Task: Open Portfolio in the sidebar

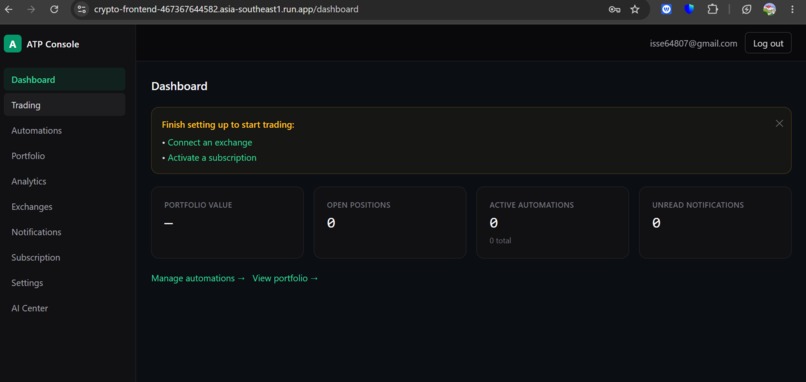Action: (x=64, y=156)
